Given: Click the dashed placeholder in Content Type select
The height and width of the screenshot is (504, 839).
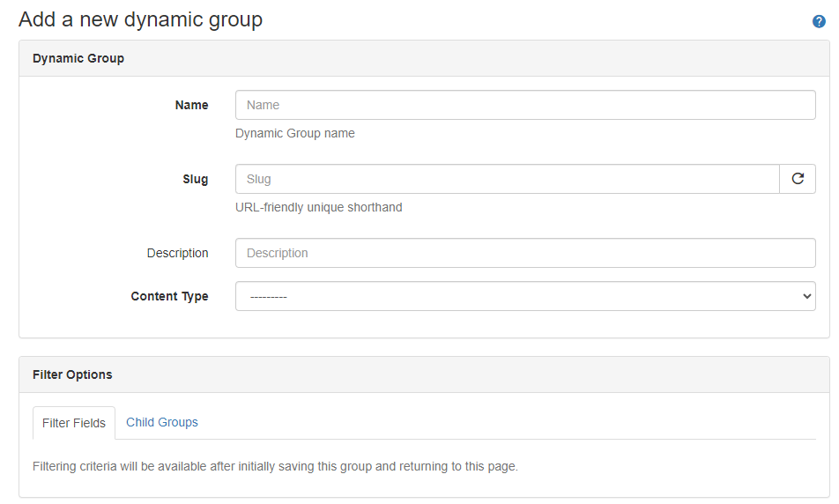Looking at the screenshot, I should click(269, 297).
